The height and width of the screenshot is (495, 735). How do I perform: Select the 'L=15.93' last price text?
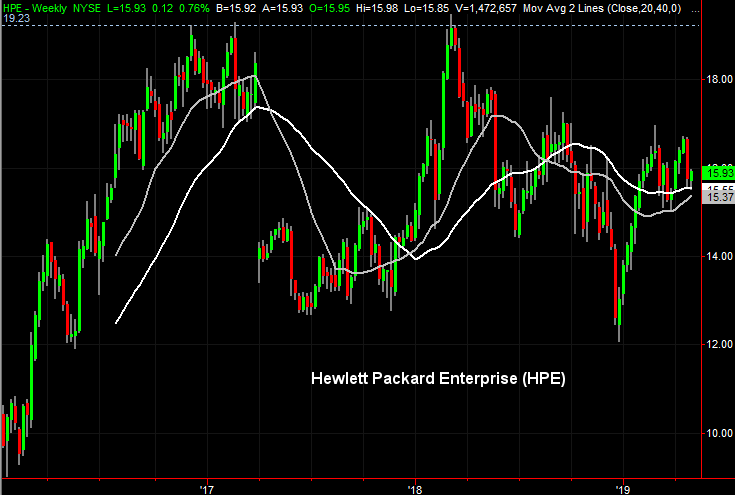(126, 8)
